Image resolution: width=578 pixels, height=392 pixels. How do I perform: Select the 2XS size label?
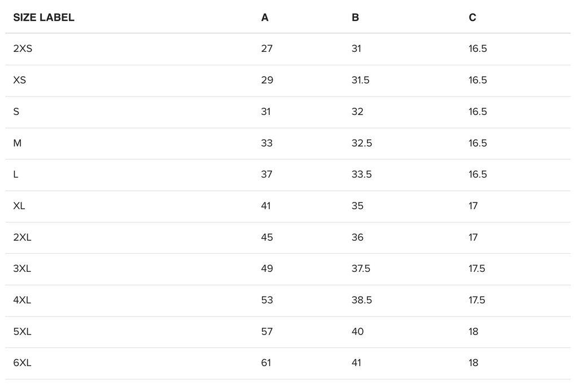pos(23,49)
